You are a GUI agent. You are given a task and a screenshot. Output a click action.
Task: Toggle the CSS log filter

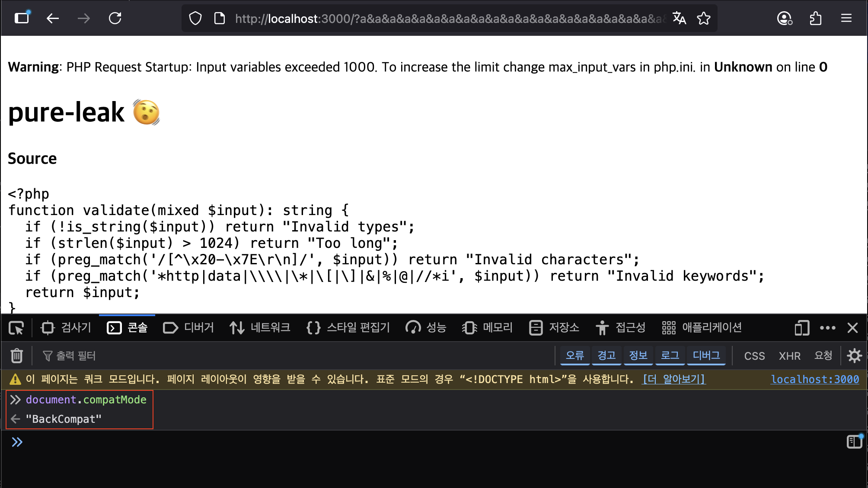[754, 356]
